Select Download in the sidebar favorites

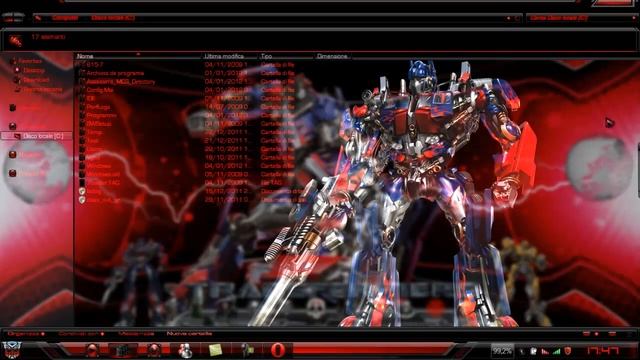(x=36, y=80)
